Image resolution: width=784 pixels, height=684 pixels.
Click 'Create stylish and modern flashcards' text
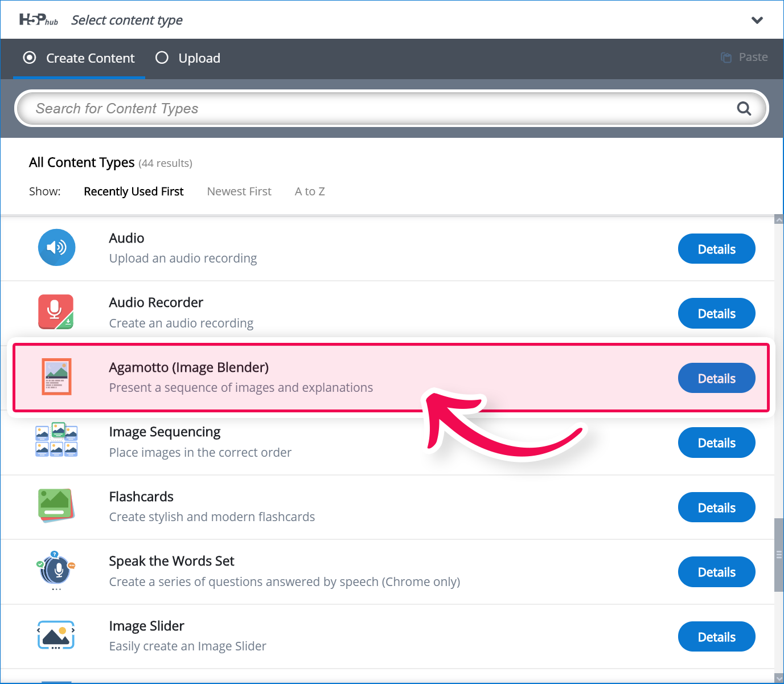(x=212, y=517)
